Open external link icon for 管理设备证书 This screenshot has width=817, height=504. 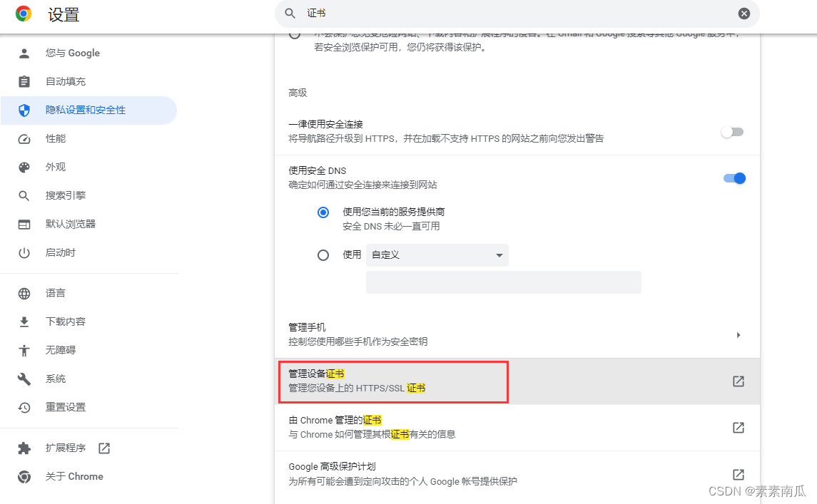click(739, 381)
